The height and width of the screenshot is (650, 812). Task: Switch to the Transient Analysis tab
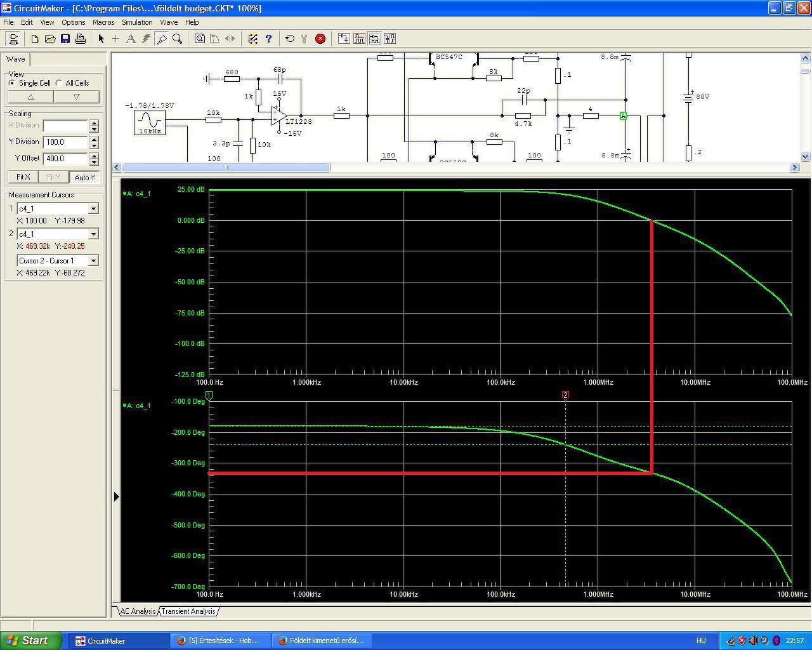[188, 611]
